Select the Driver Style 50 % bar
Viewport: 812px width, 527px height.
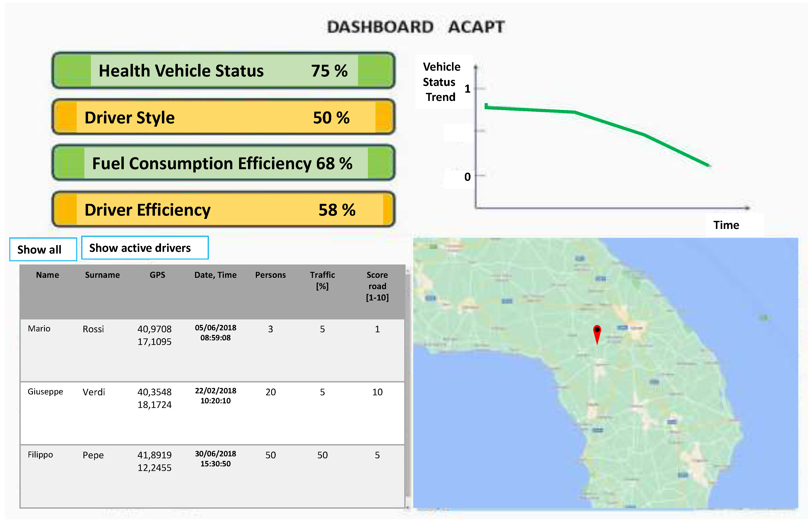coord(223,117)
